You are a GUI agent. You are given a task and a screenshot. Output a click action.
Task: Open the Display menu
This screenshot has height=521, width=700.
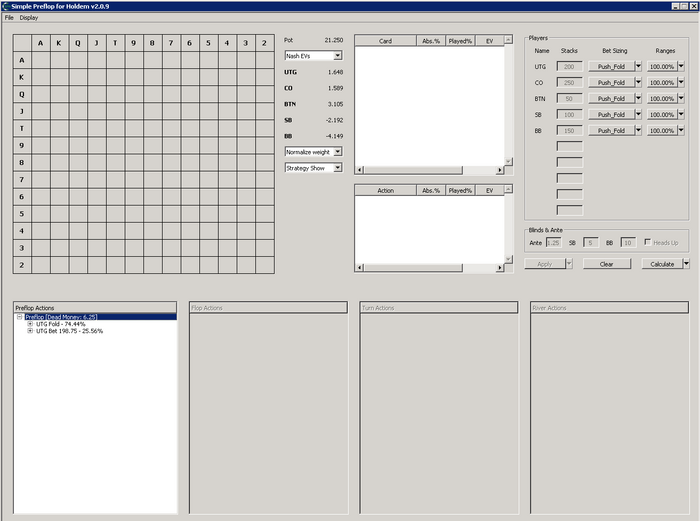[29, 18]
